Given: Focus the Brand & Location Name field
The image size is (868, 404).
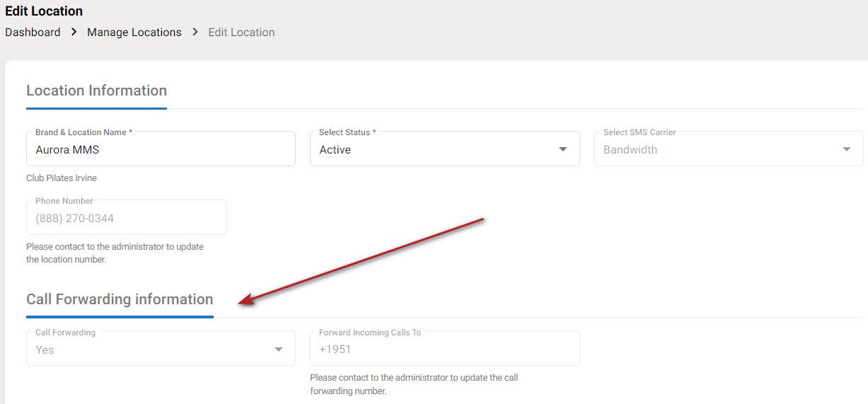Looking at the screenshot, I should tap(160, 150).
